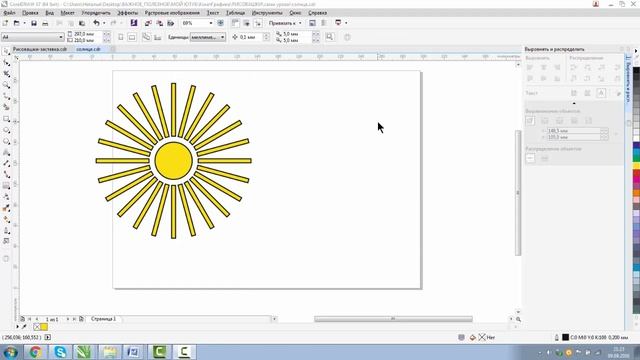Select the Rectangle tool
Viewport: 640px width, 360px height.
coord(6,119)
